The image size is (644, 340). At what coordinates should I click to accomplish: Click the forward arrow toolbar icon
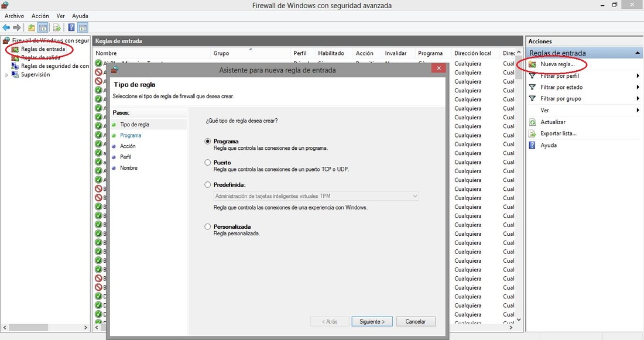[17, 28]
